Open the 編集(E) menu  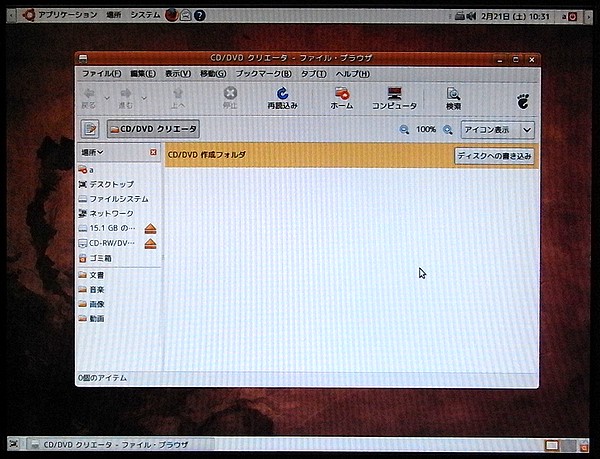coord(143,74)
